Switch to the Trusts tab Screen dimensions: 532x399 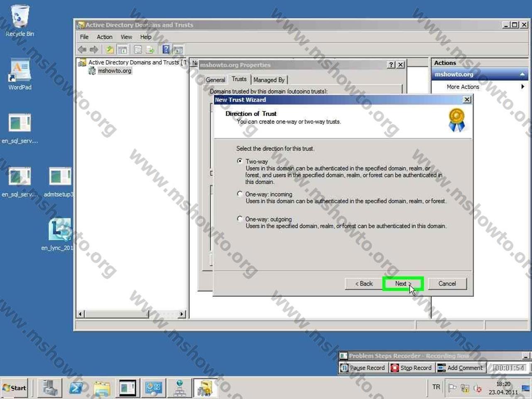pyautogui.click(x=239, y=79)
